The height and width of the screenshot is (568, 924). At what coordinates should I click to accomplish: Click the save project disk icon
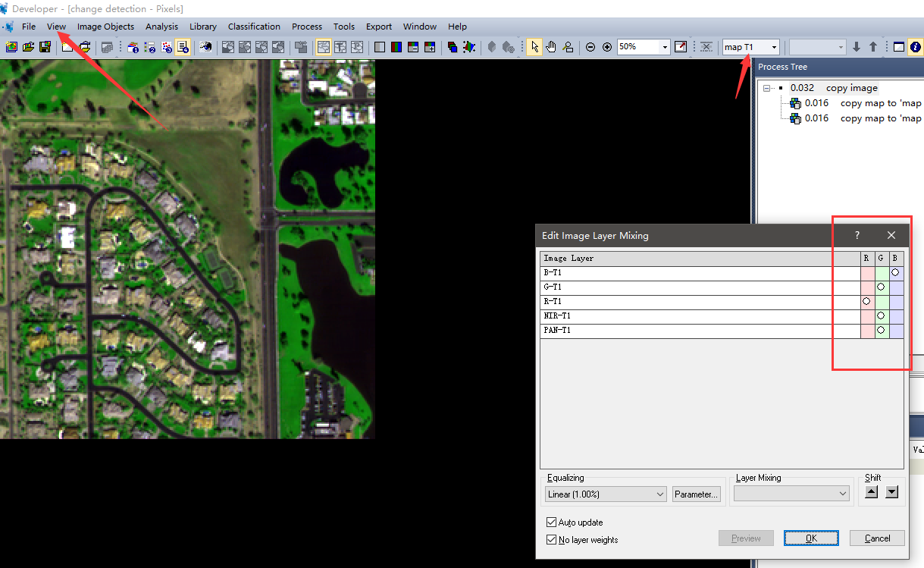(45, 47)
